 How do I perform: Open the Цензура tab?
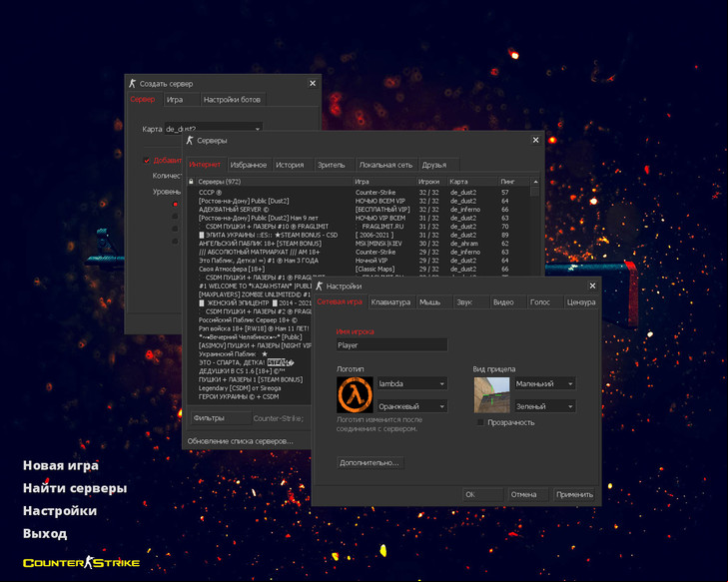tap(581, 302)
